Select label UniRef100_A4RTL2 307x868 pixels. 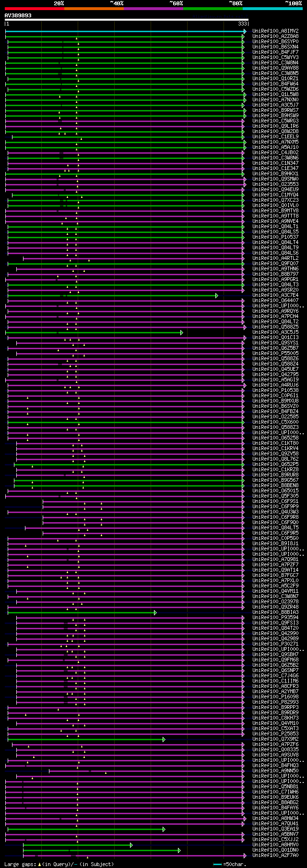pyautogui.click(x=275, y=258)
